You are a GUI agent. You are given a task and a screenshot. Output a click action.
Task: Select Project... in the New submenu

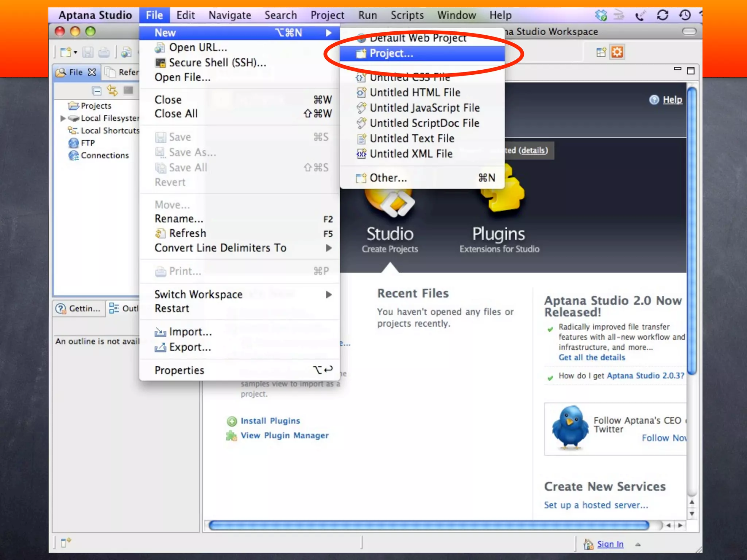pos(422,54)
